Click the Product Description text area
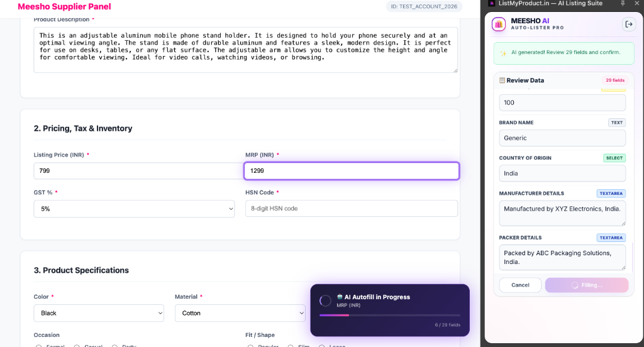The height and width of the screenshot is (347, 644). [x=246, y=50]
